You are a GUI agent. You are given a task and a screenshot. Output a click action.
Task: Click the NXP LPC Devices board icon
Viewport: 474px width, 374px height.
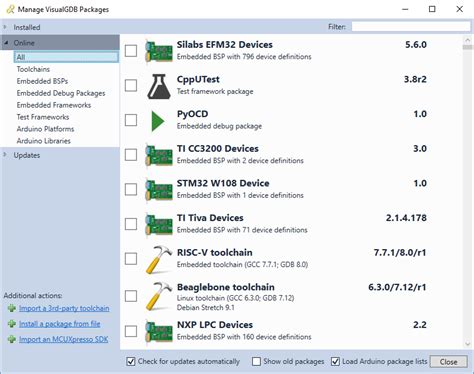pyautogui.click(x=159, y=331)
